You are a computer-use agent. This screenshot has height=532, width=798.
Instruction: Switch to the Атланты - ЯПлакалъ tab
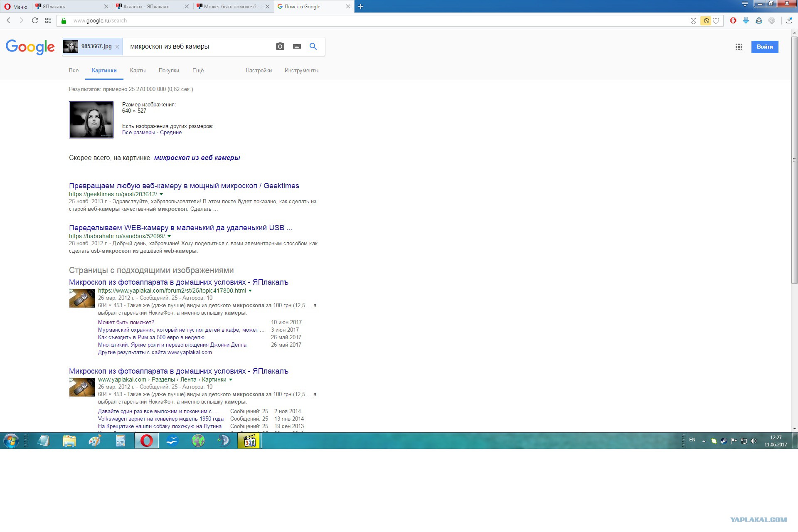point(152,7)
